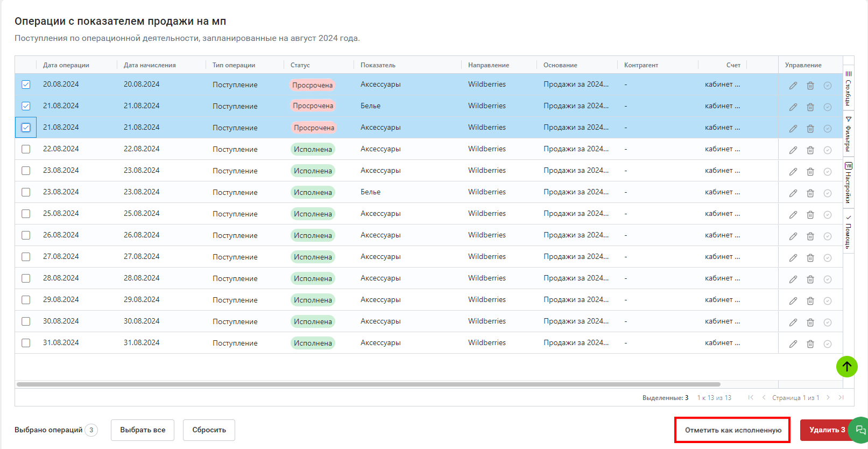Click the Сбросить button

209,430
